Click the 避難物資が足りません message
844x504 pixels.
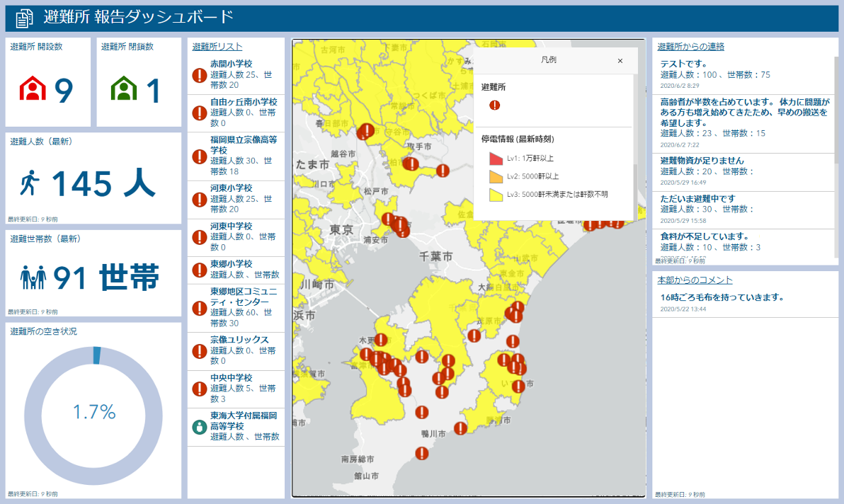pos(702,161)
